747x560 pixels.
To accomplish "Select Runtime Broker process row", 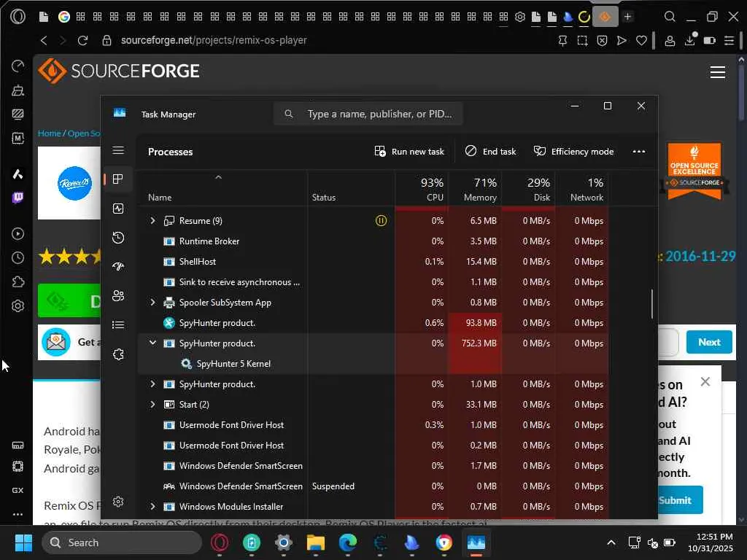I will click(x=373, y=241).
